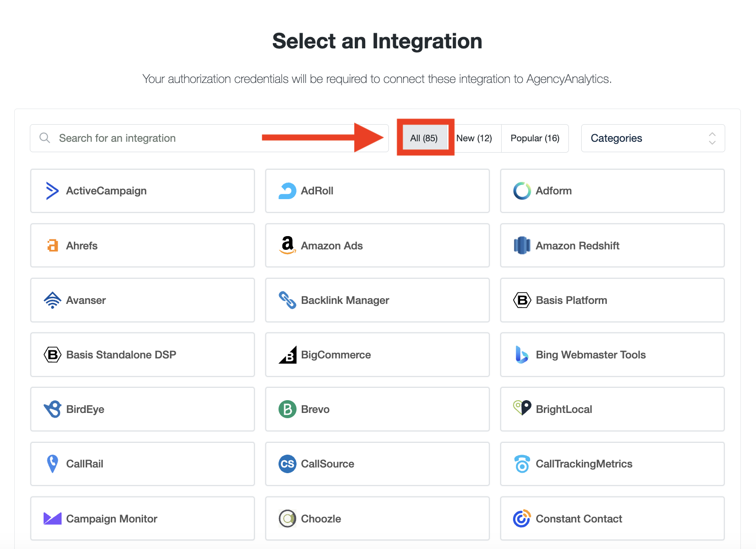
Task: Select the CallRail integration card
Action: [x=143, y=464]
